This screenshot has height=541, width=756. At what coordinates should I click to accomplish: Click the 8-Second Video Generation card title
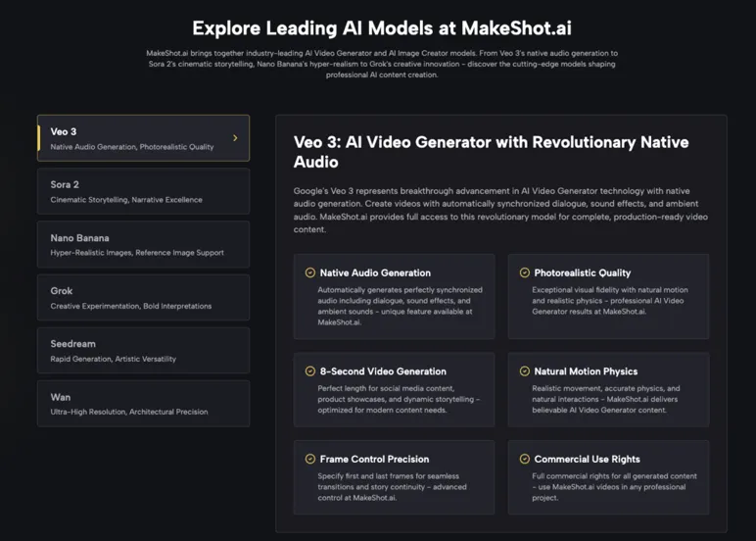(383, 371)
